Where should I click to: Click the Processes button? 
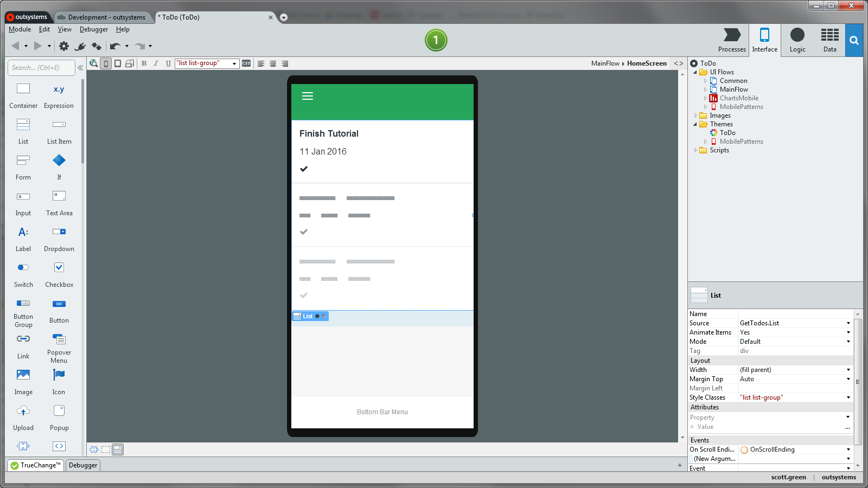tap(732, 40)
